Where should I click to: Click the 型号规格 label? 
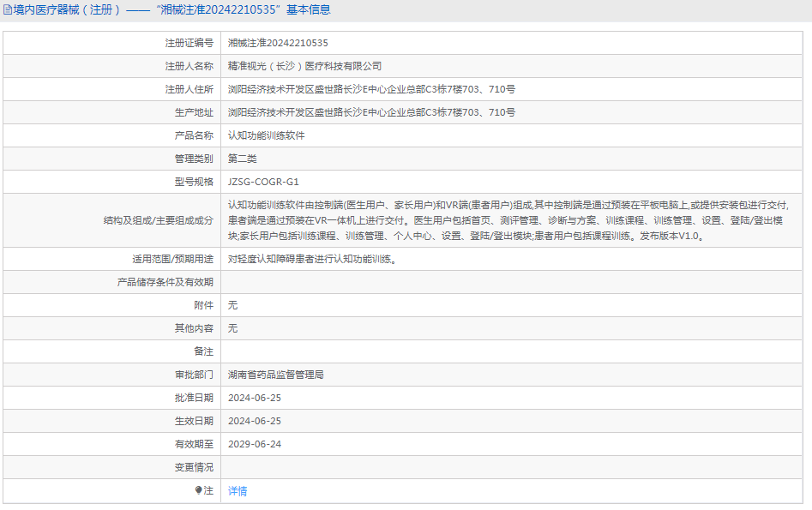[x=194, y=182]
